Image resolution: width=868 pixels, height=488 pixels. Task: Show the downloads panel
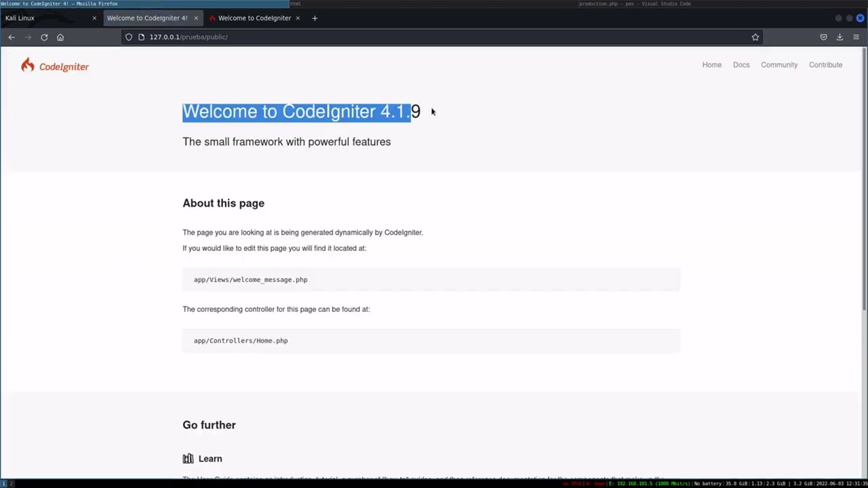(840, 37)
